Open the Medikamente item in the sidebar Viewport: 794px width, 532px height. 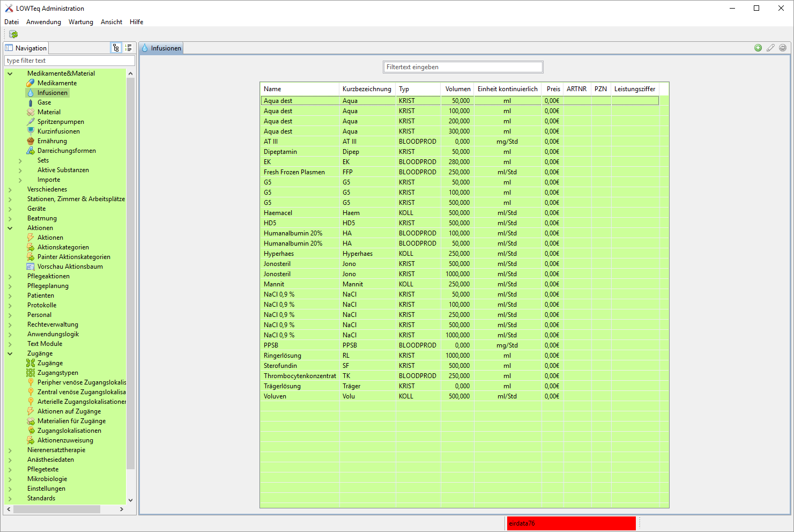[56, 83]
